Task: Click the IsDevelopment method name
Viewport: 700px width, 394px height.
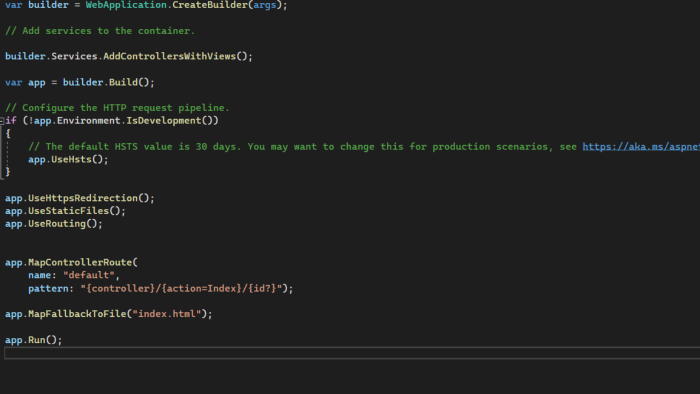Action: [164, 121]
